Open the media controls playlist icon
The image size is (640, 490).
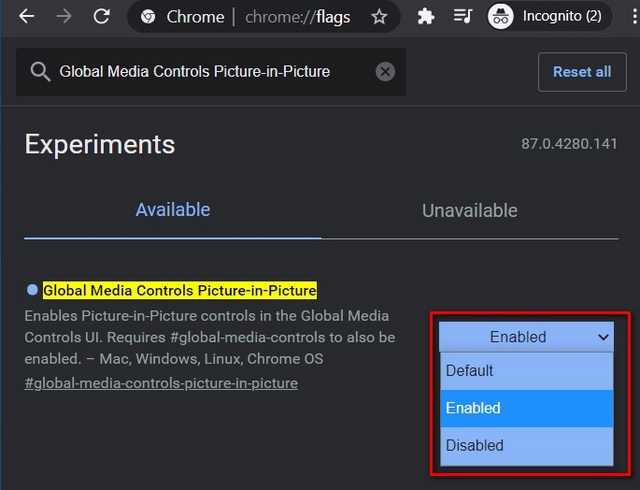pos(463,17)
